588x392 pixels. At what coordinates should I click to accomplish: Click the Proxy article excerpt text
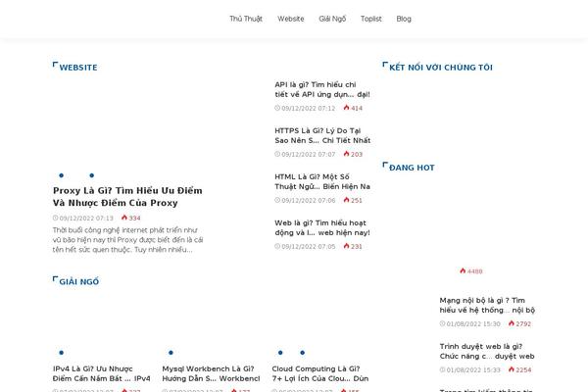coord(127,240)
